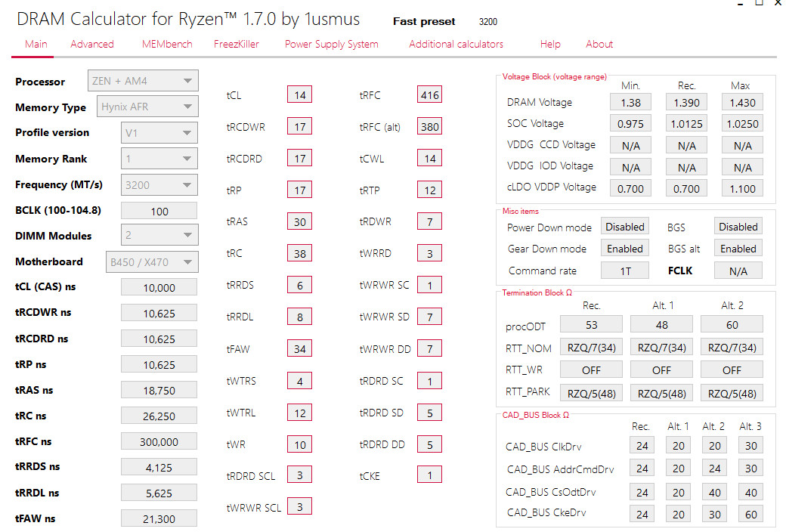
Task: Open the MEMbench tab
Action: tap(167, 44)
